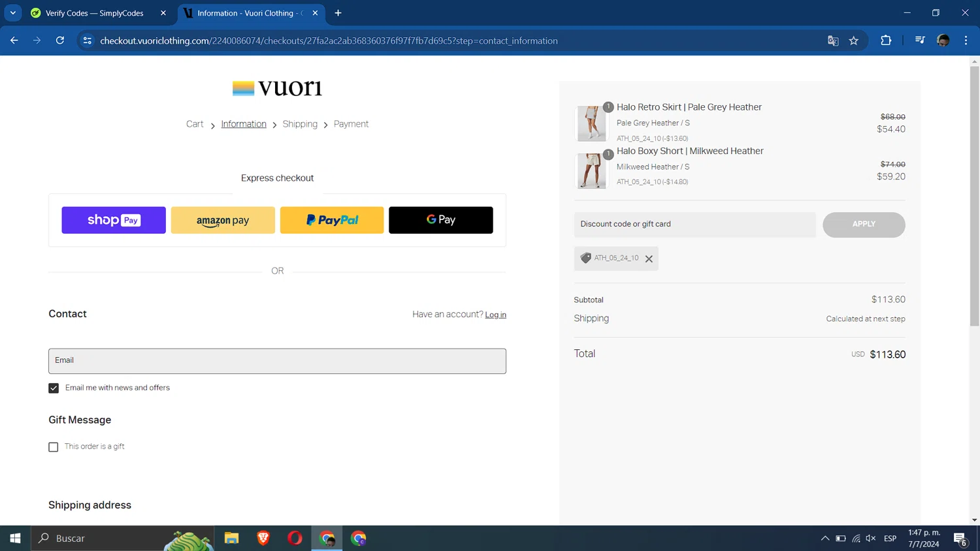Click the Vuori logo
Screen dimensions: 980x551
click(x=277, y=88)
